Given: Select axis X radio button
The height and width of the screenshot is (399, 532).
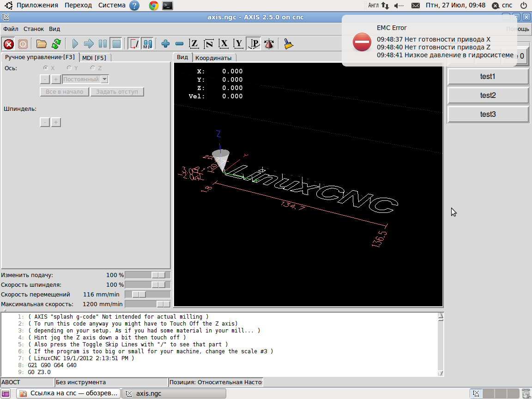Looking at the screenshot, I should click(45, 68).
